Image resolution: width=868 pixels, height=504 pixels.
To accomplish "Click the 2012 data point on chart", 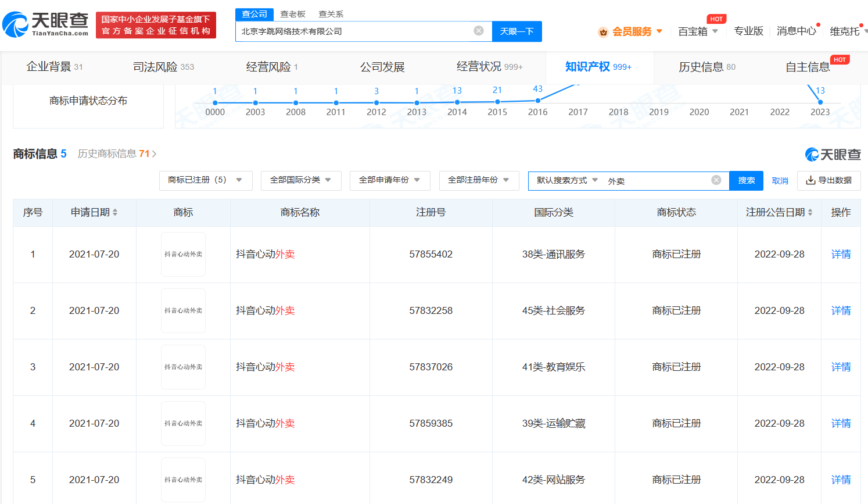I will click(x=376, y=103).
